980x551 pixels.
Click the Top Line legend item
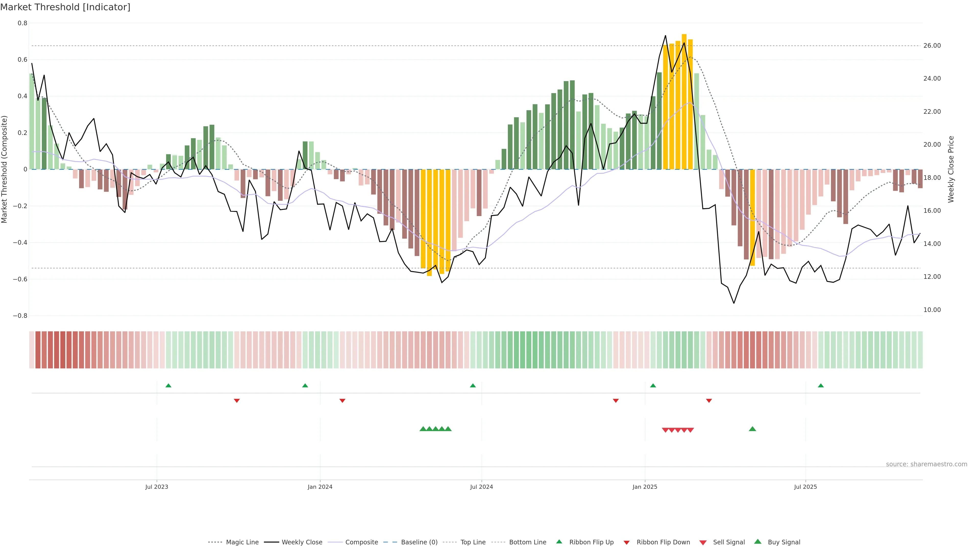point(473,542)
